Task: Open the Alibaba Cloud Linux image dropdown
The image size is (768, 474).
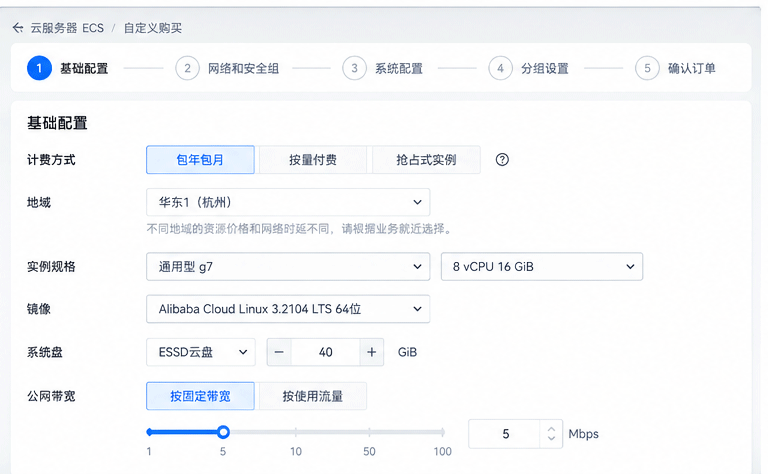Action: coord(288,309)
